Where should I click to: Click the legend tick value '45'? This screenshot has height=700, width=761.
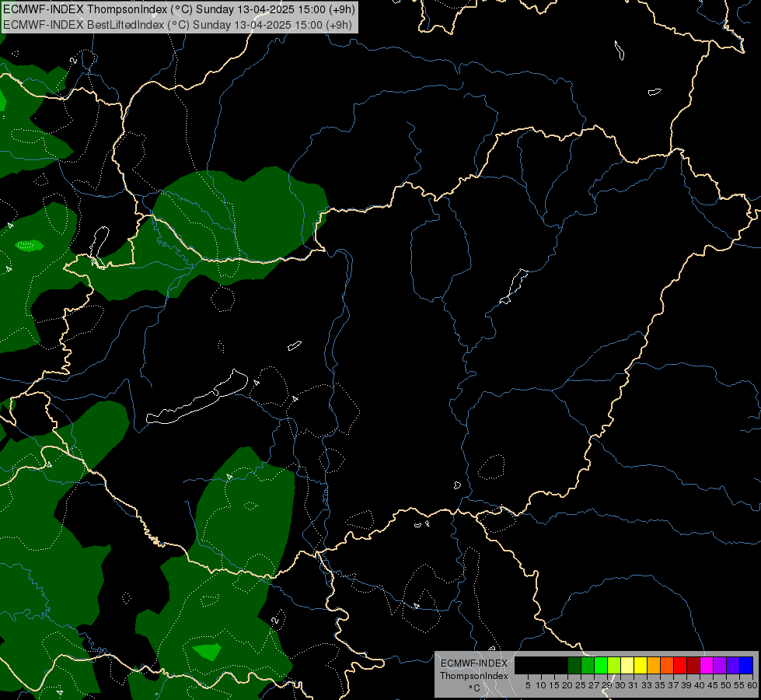713,685
